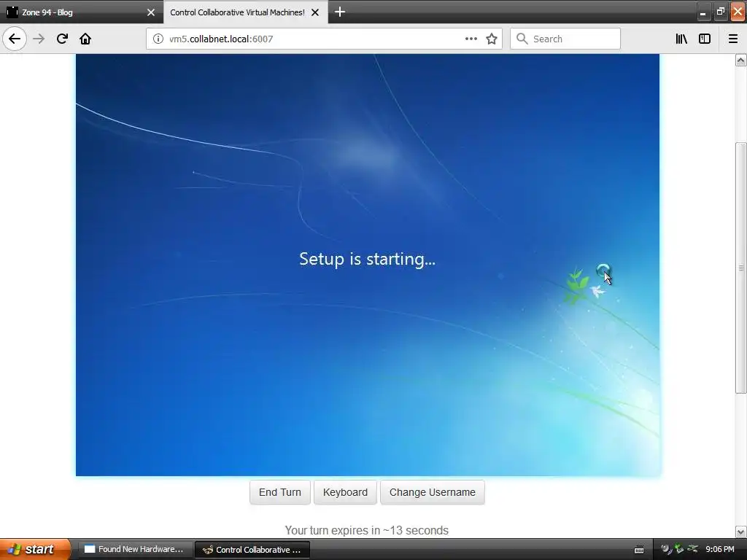Screen dimensions: 747x560
Task: Open the hamburger application menu
Action: click(x=732, y=39)
